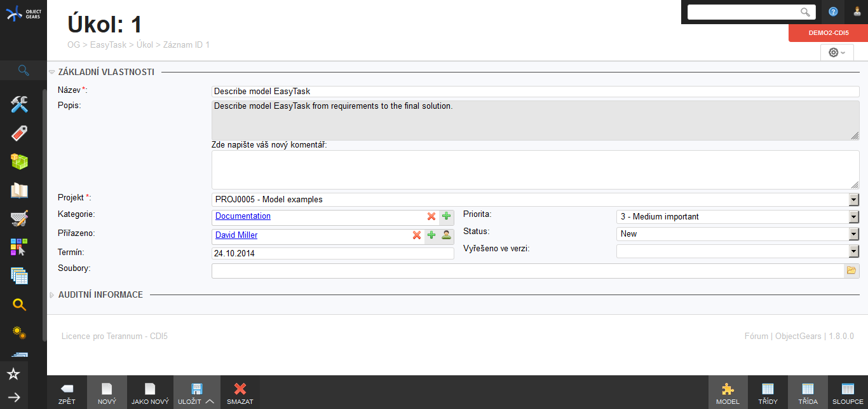The image size is (868, 409).
Task: Collapse the Základní vlastnosti section
Action: click(x=52, y=73)
